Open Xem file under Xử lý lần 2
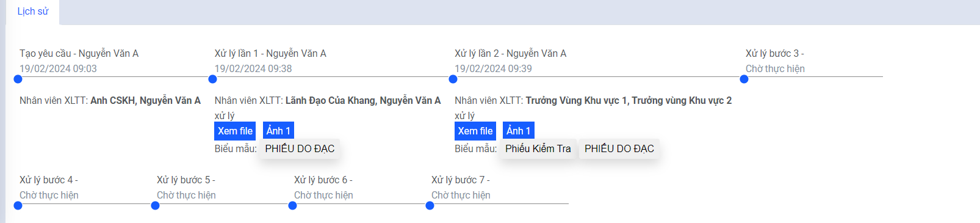 (475, 131)
